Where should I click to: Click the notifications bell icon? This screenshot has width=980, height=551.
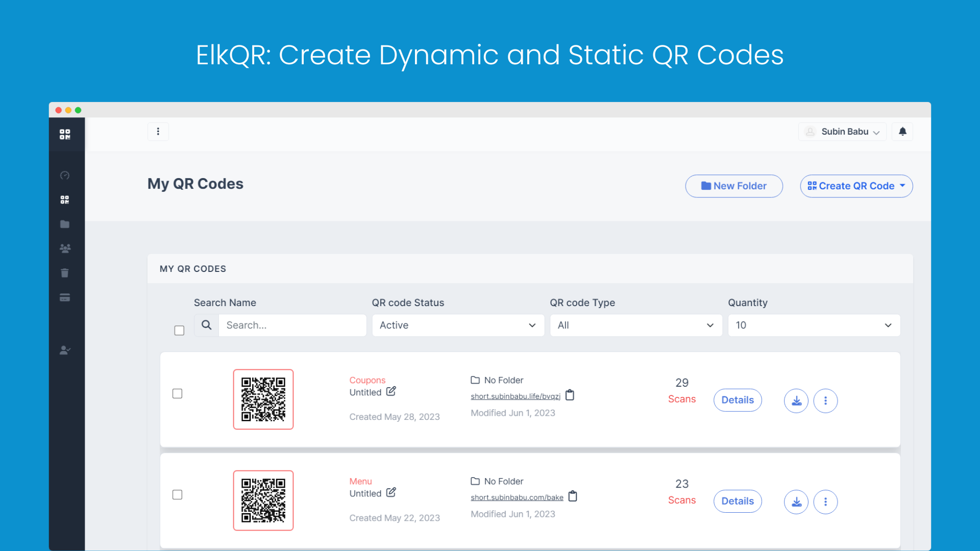pyautogui.click(x=902, y=132)
